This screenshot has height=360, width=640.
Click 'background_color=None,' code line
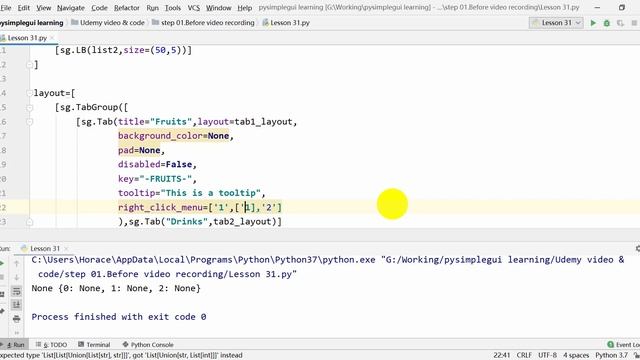tap(176, 136)
